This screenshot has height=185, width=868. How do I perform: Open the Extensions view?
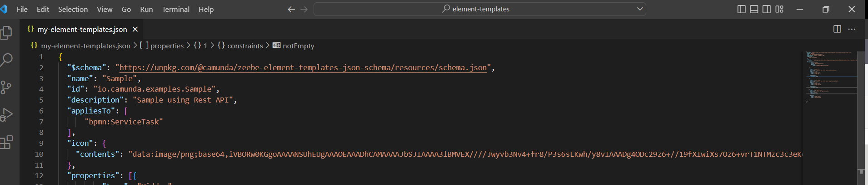point(7,142)
